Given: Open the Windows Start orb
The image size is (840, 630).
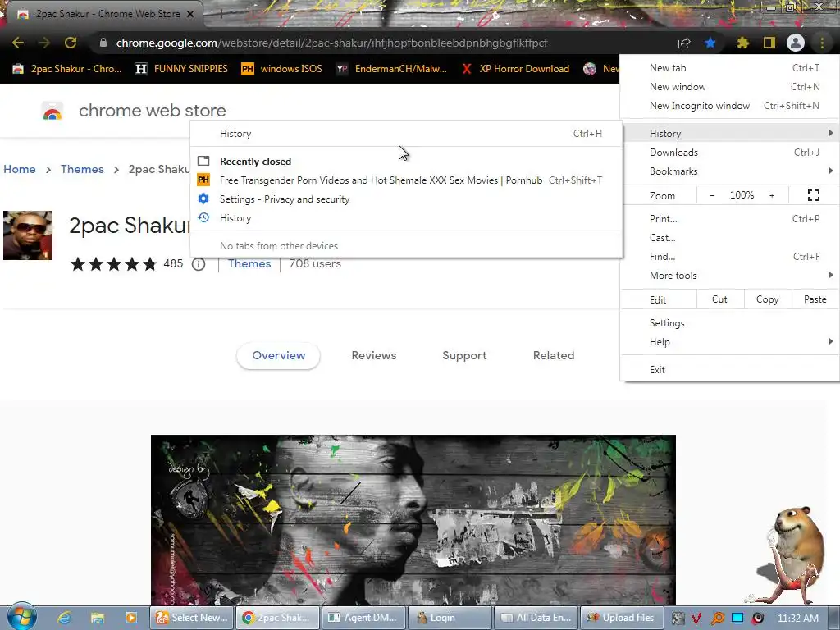Looking at the screenshot, I should pos(21,617).
